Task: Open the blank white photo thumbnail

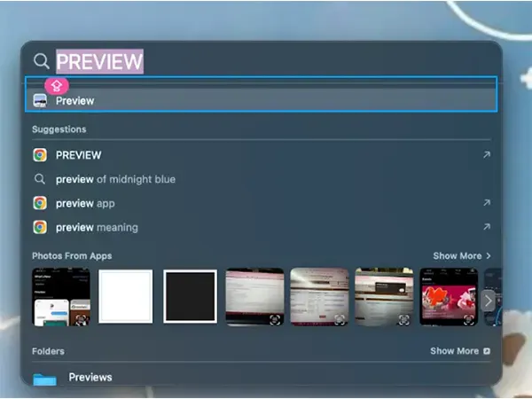Action: (x=126, y=296)
